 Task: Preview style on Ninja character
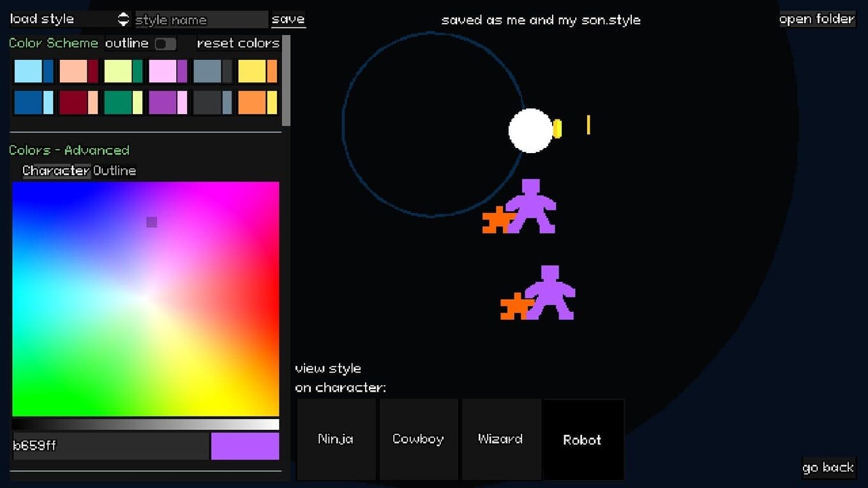coord(336,440)
